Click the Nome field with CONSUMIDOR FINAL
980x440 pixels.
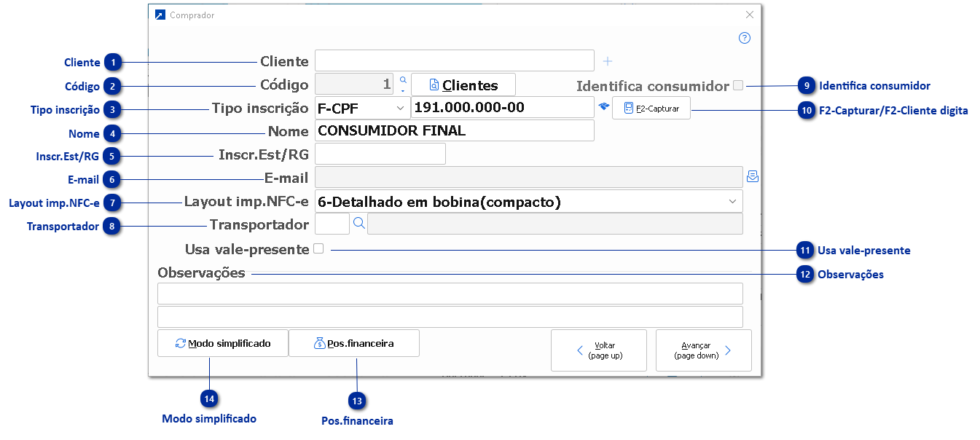[x=455, y=130]
